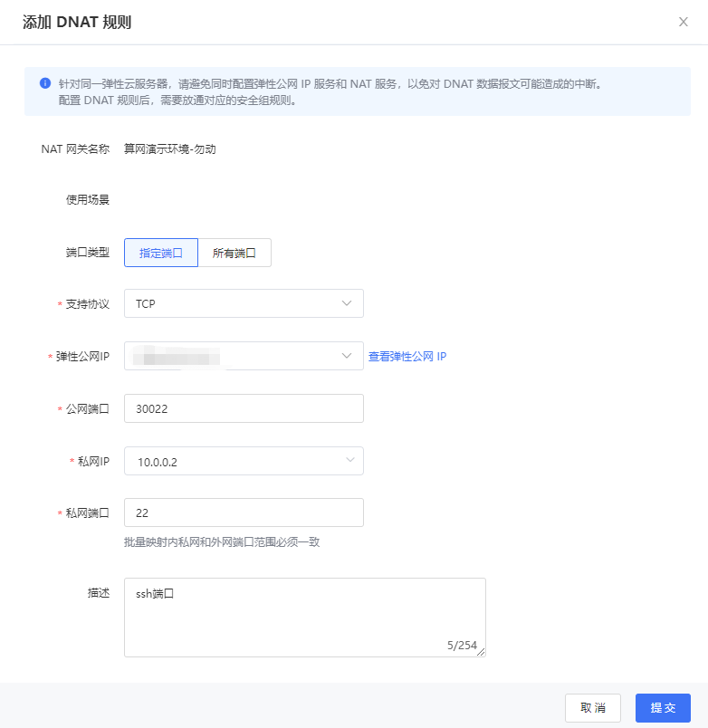Click the 描述 textarea with ssh端口
Viewport: 708px width, 728px height.
pos(305,618)
